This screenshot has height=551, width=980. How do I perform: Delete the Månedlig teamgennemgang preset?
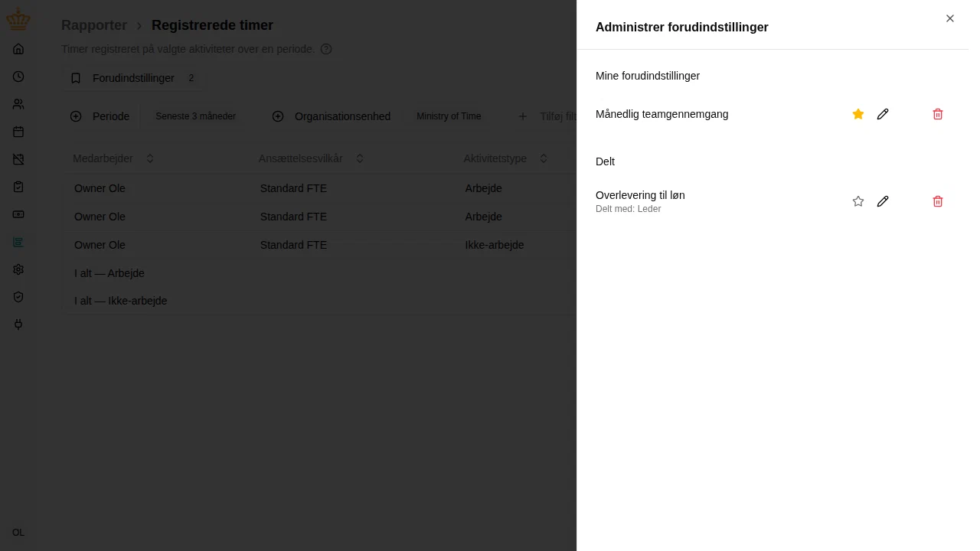pos(938,114)
